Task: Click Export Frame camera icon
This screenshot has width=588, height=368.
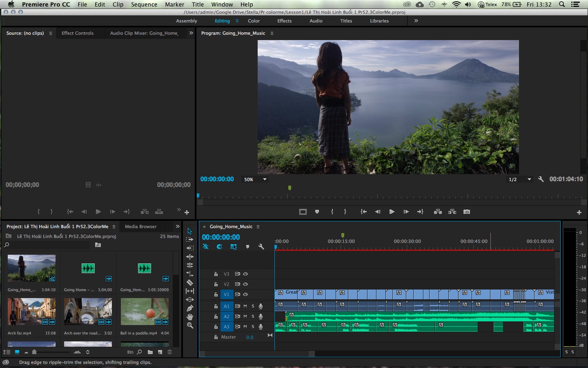Action: 467,212
